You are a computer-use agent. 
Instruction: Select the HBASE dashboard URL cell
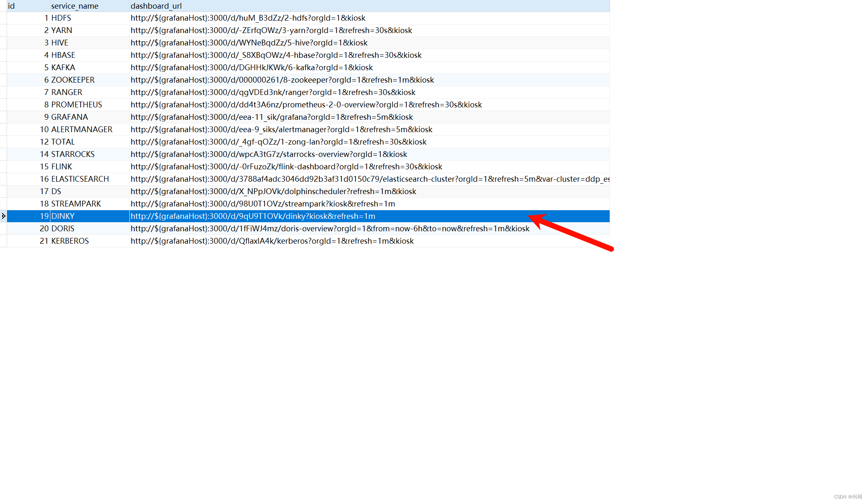[x=276, y=55]
